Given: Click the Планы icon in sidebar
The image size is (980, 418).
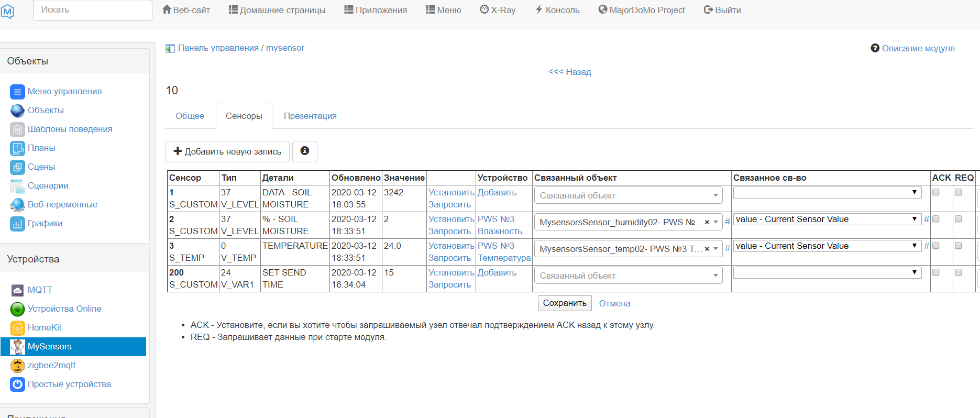Looking at the screenshot, I should pyautogui.click(x=17, y=148).
